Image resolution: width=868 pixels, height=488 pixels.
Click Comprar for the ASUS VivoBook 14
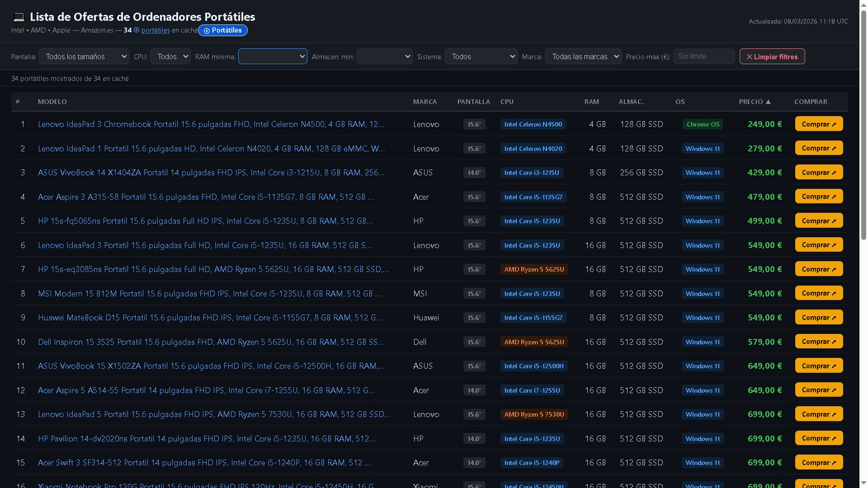point(819,172)
